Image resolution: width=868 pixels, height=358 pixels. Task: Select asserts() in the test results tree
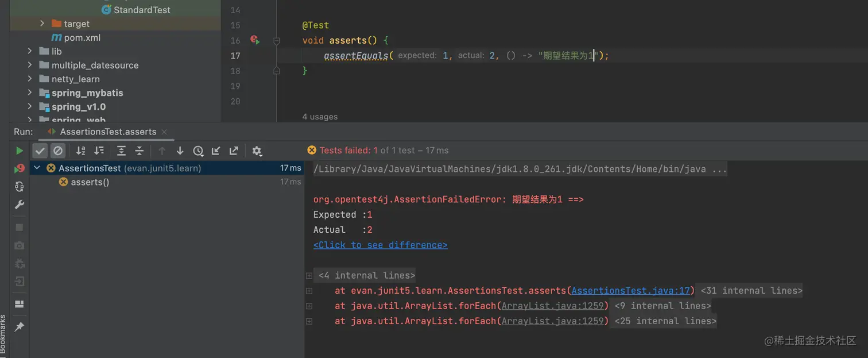89,182
